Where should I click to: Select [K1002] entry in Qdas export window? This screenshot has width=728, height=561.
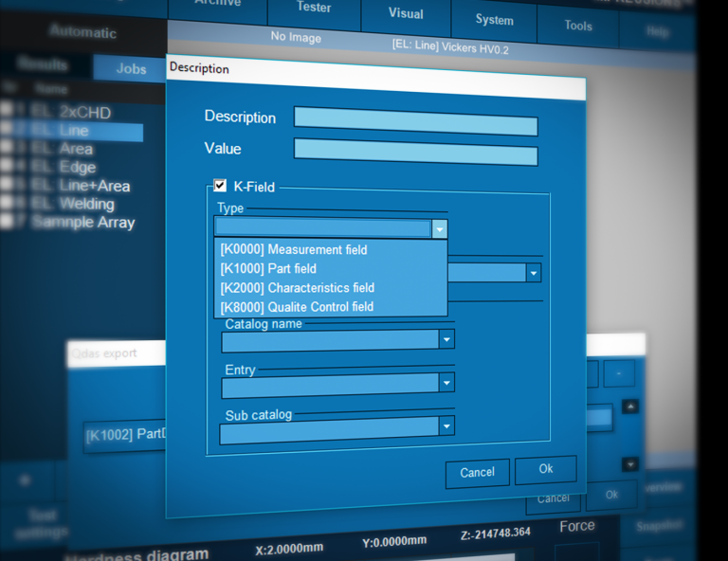click(x=125, y=435)
